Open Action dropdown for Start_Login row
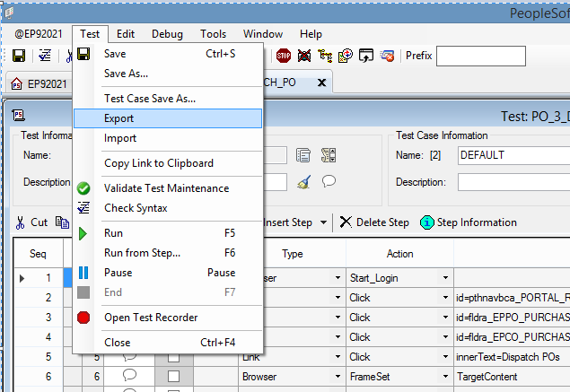570x392 pixels. 445,278
